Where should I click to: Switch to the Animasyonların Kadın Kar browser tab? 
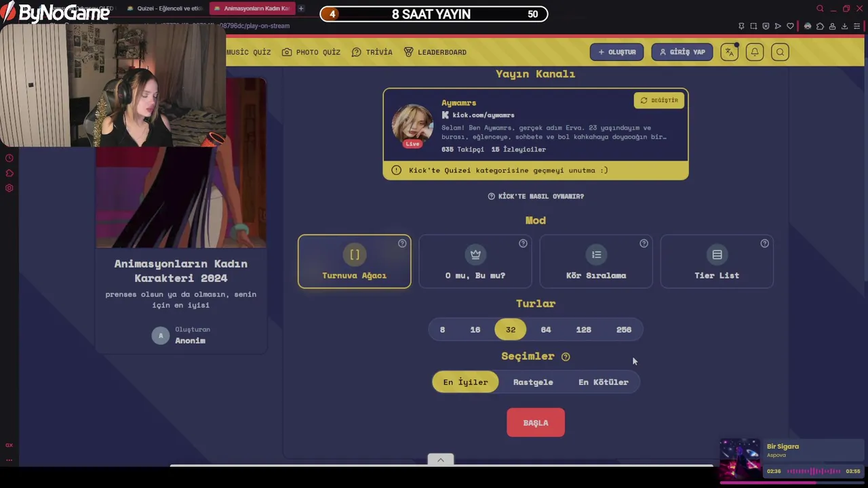pyautogui.click(x=251, y=9)
